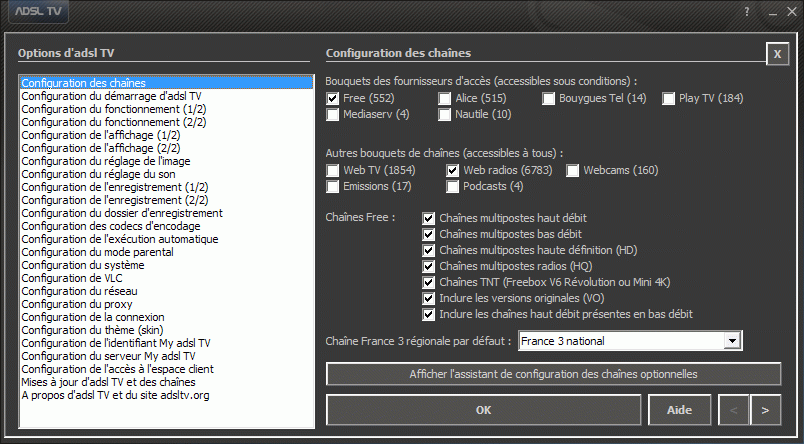
Task: Confirm with the OK button
Action: tap(483, 410)
